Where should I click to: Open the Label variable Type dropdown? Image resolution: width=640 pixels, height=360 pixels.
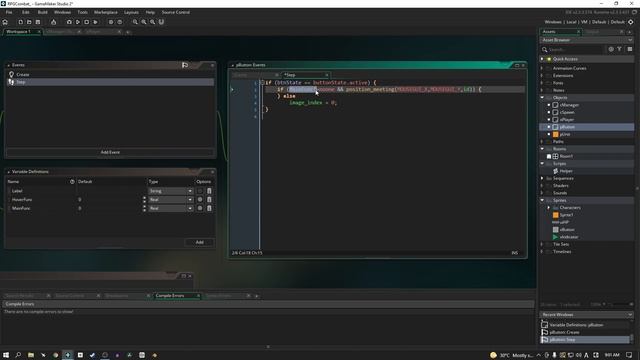click(170, 191)
